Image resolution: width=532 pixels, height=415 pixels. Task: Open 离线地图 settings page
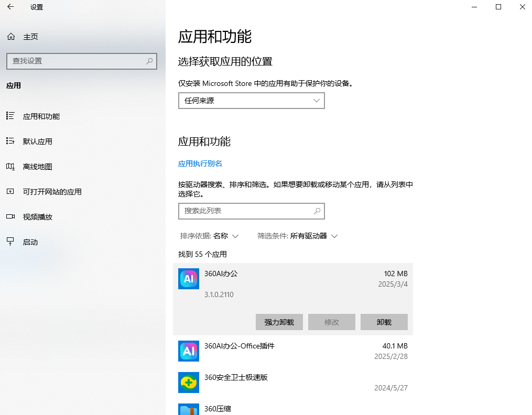[x=37, y=167]
